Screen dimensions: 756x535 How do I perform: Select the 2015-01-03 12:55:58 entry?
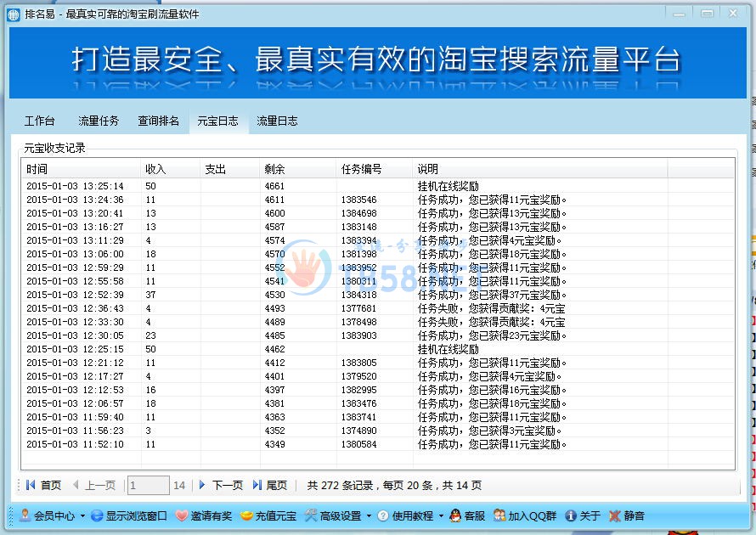click(x=379, y=281)
